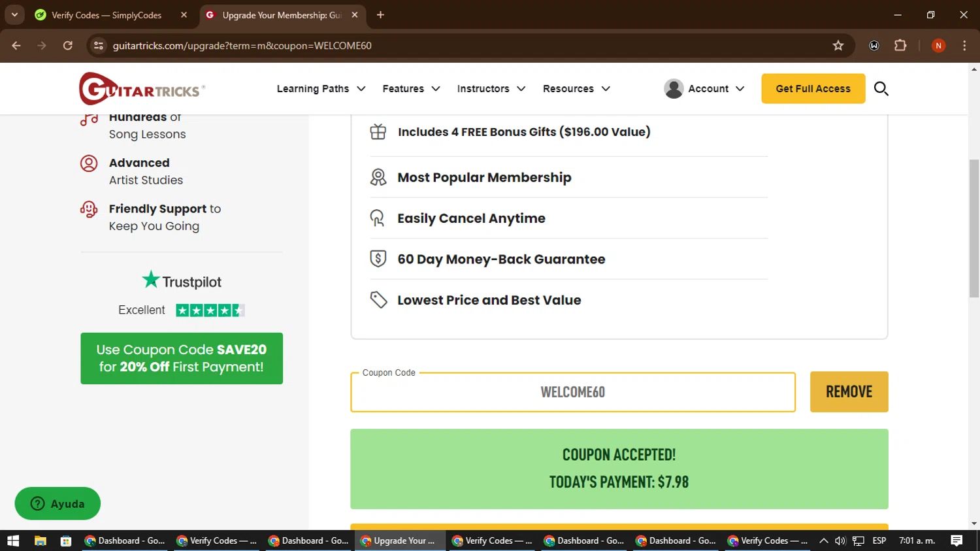The image size is (980, 551).
Task: Expand the Instructors menu
Action: click(x=491, y=88)
